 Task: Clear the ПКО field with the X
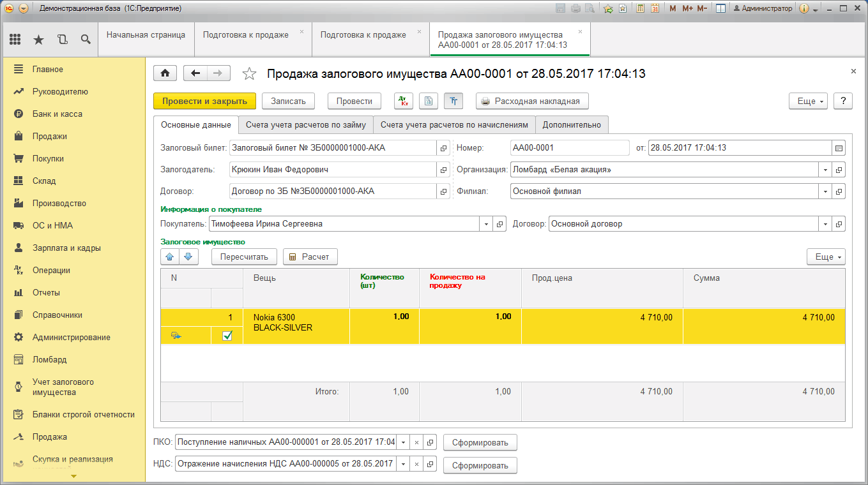click(416, 442)
